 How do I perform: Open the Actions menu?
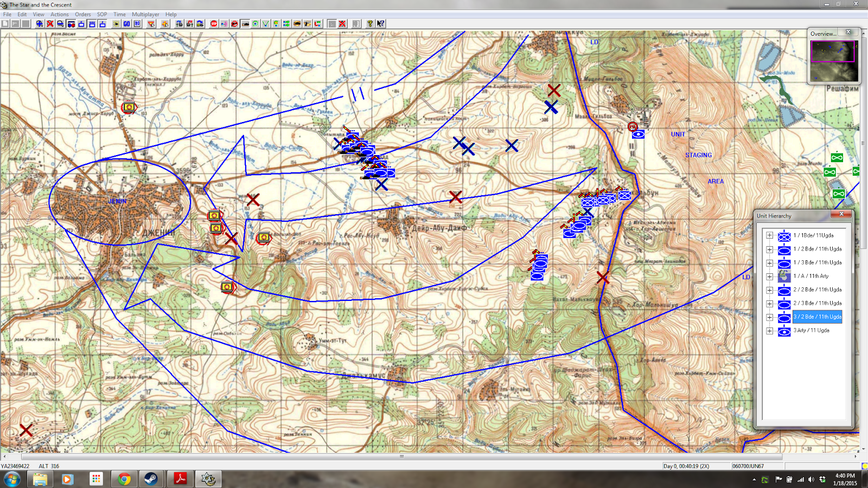(x=60, y=14)
